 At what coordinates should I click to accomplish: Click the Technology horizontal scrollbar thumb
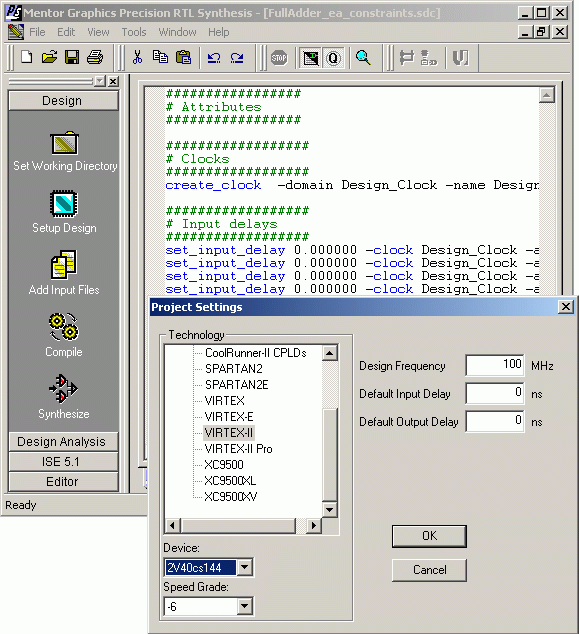click(x=239, y=526)
